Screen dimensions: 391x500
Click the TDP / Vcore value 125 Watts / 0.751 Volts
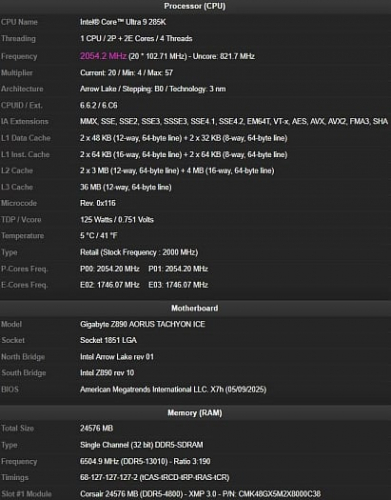click(x=117, y=220)
